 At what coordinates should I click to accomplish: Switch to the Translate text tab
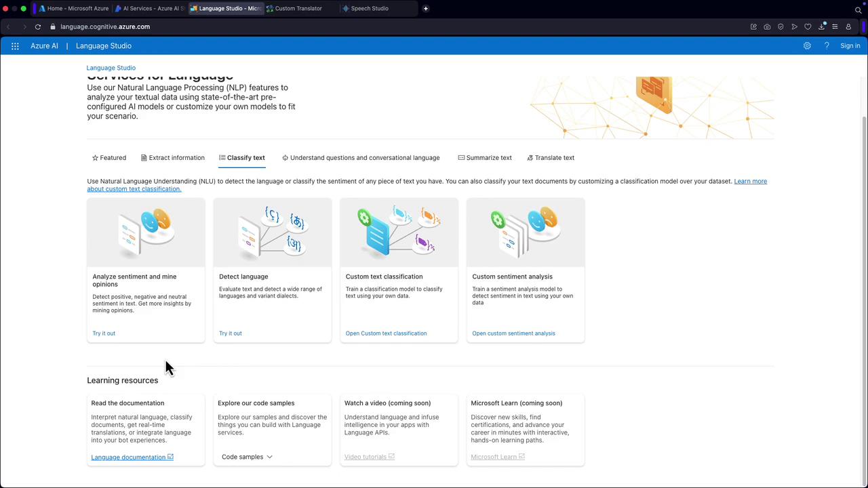coord(551,158)
